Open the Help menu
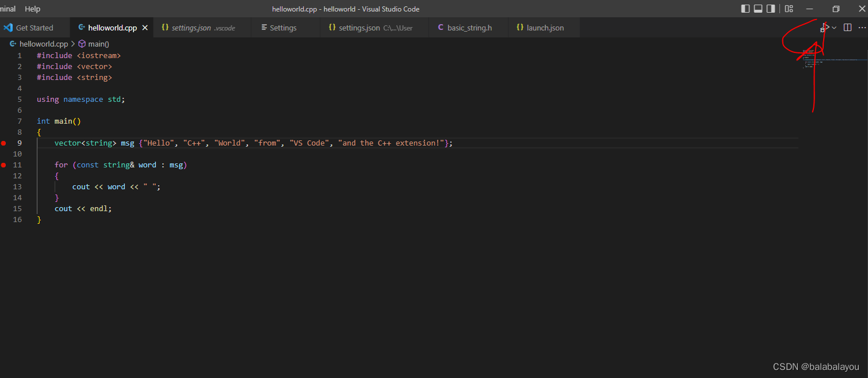The image size is (868, 378). coord(33,9)
